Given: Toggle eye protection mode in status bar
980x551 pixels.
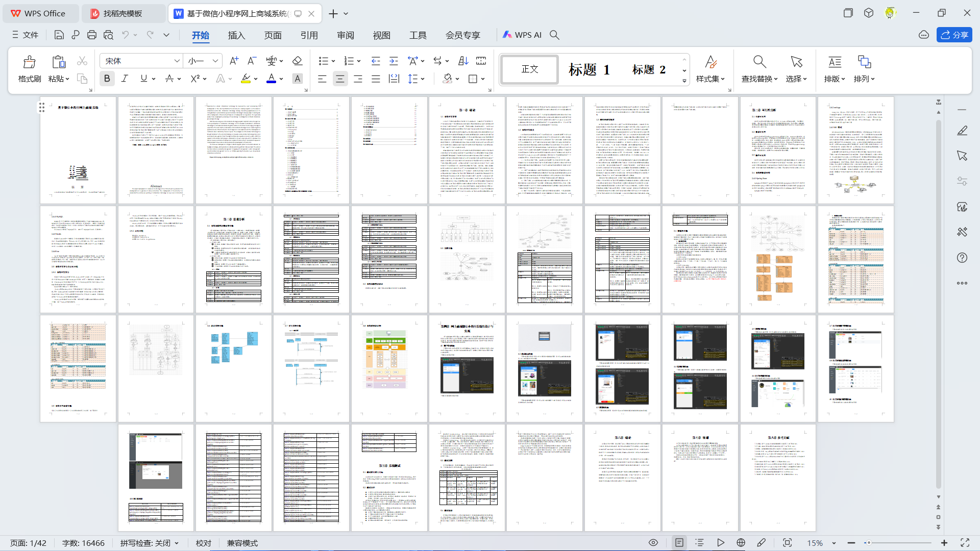Looking at the screenshot, I should point(653,543).
